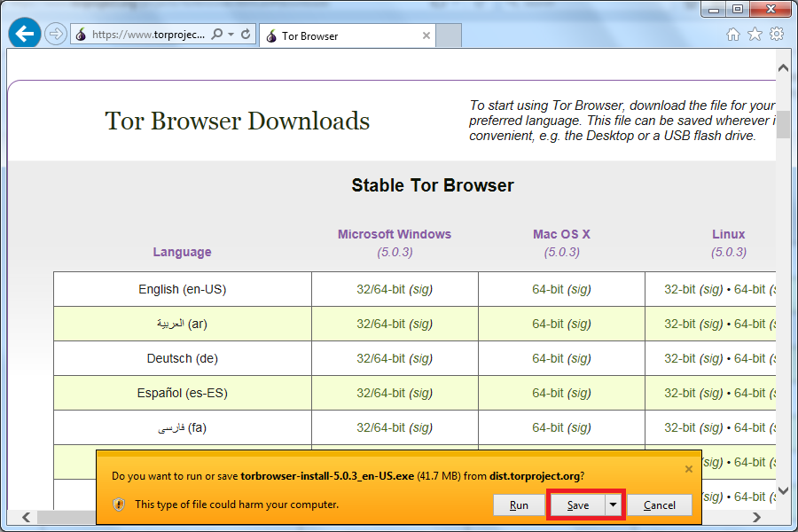Image resolution: width=798 pixels, height=532 pixels.
Task: Click the horizontal scrollbar left arrow
Action: click(x=26, y=517)
